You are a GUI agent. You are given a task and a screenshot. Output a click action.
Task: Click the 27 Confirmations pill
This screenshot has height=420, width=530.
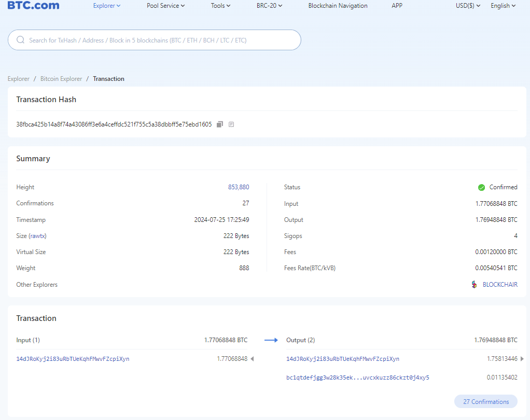point(485,401)
